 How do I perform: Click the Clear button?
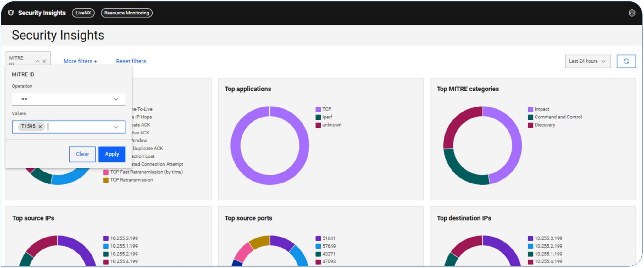point(82,154)
